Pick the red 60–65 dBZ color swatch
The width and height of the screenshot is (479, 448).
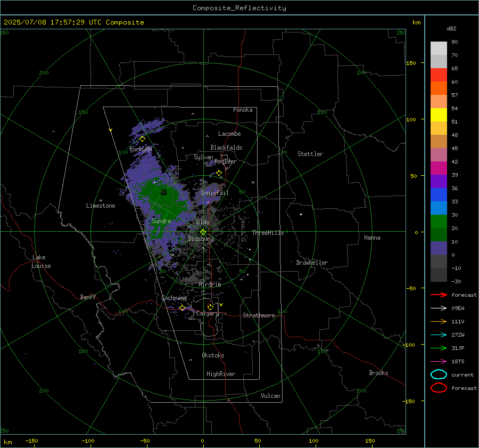pos(439,75)
